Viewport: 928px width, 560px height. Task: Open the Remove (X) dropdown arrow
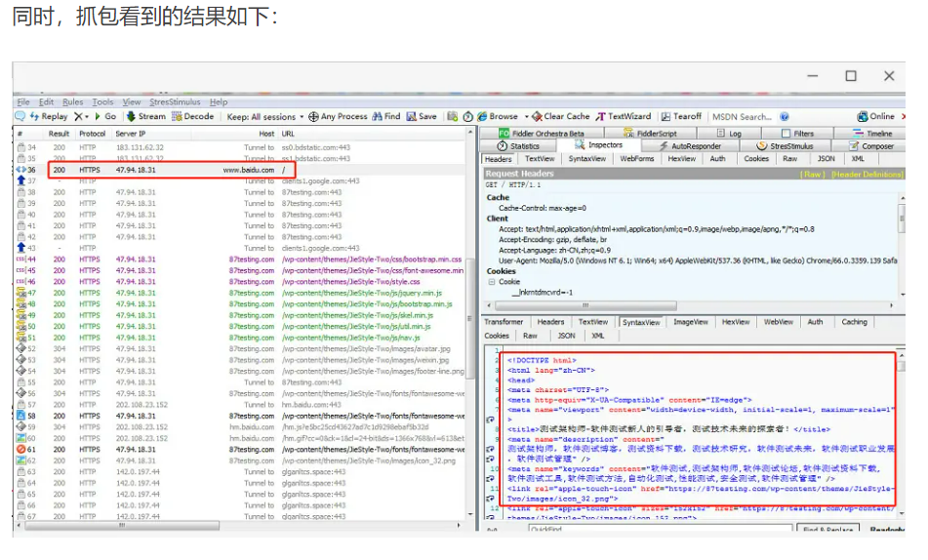(88, 116)
